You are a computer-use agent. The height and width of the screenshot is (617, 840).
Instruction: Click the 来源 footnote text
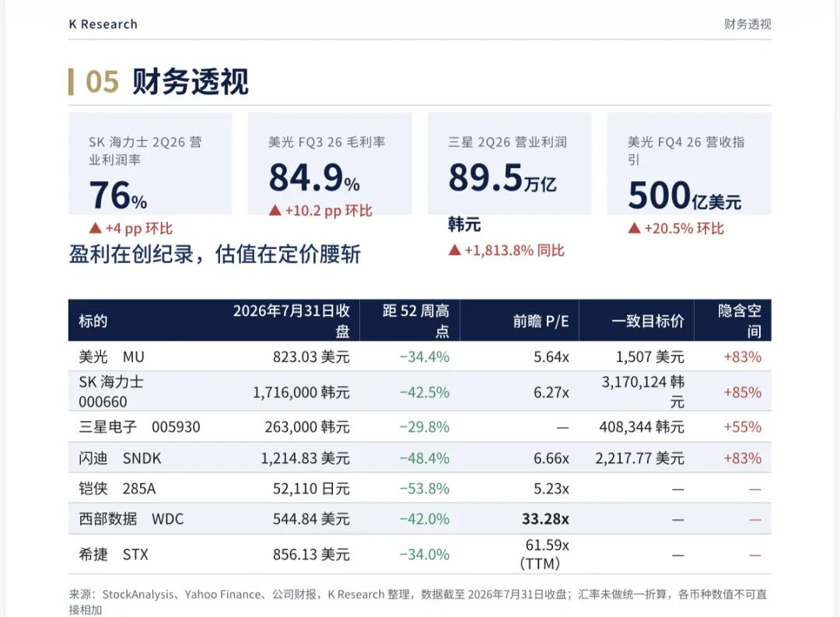(418, 602)
